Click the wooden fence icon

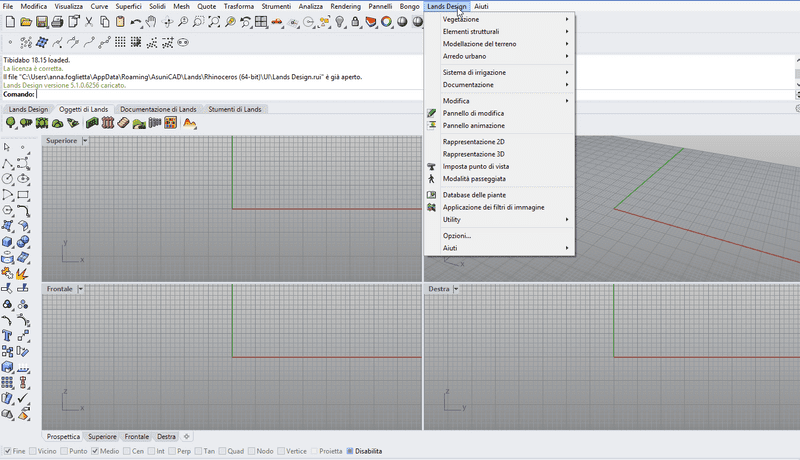[108, 122]
